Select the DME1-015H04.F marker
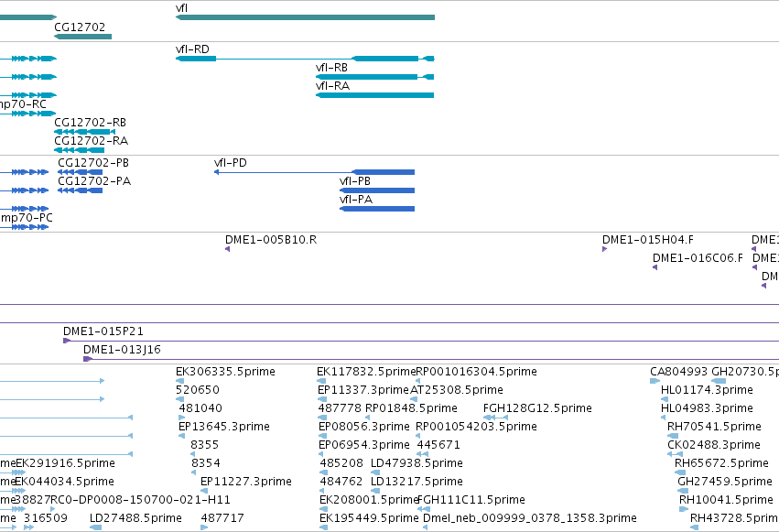 point(605,249)
